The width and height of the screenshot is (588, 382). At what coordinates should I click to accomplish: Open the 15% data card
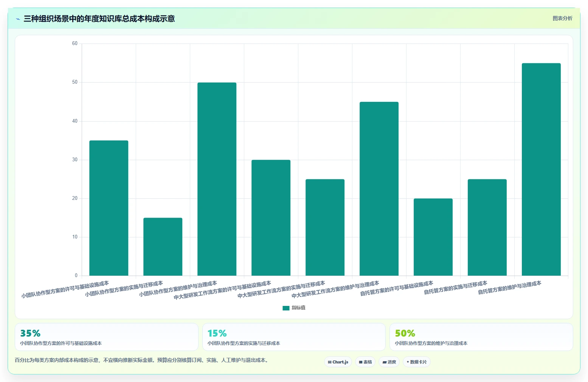(294, 337)
